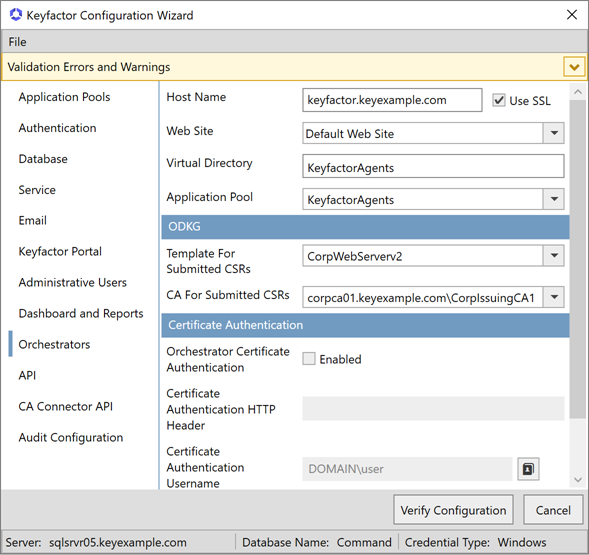This screenshot has width=589, height=555.
Task: Open the File menu
Action: [18, 42]
